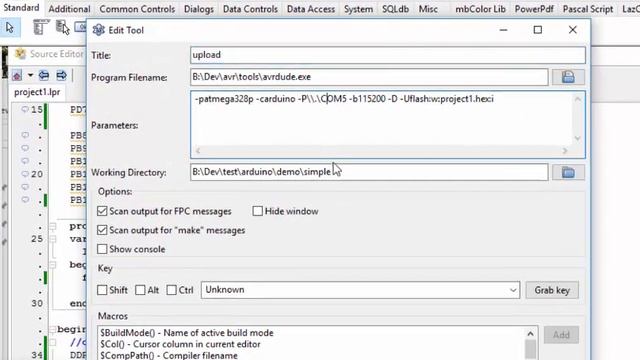Open the Dialogs palette tab
The image size is (640, 360).
[199, 9]
